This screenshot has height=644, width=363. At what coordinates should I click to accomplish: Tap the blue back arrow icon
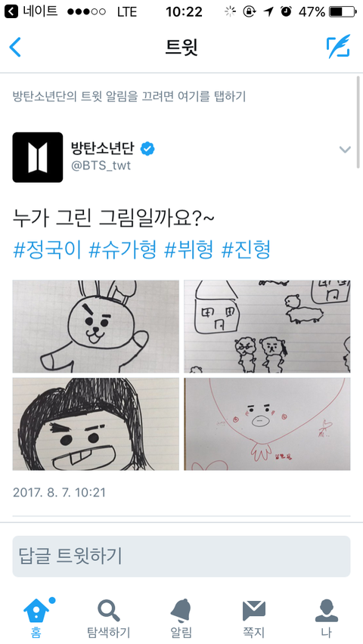click(15, 47)
